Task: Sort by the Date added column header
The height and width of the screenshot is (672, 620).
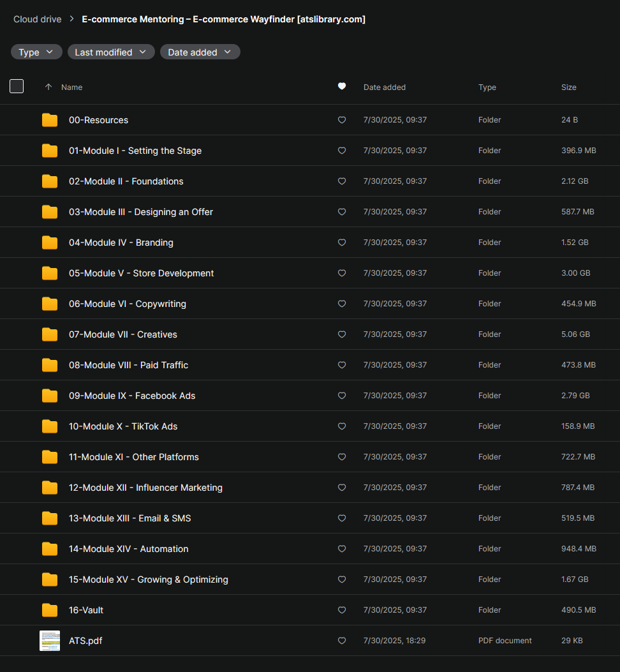Action: (x=384, y=87)
